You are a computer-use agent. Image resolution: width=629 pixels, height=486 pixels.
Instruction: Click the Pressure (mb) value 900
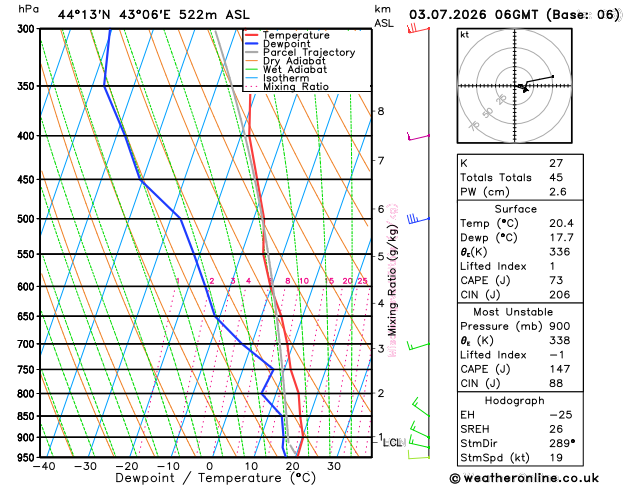pyautogui.click(x=560, y=326)
